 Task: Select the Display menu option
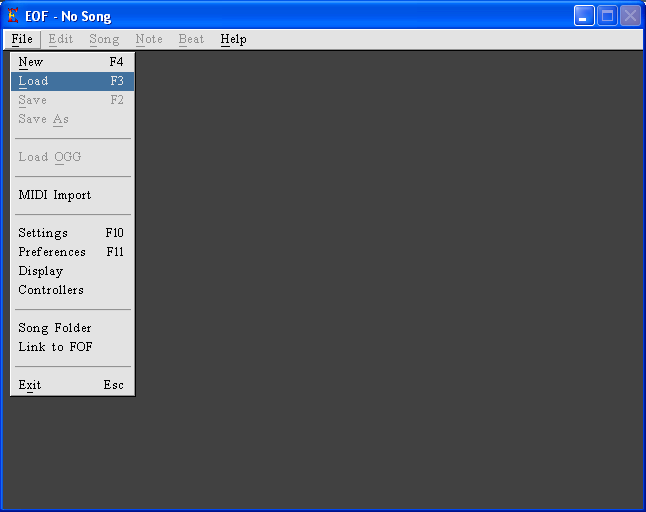click(x=71, y=271)
